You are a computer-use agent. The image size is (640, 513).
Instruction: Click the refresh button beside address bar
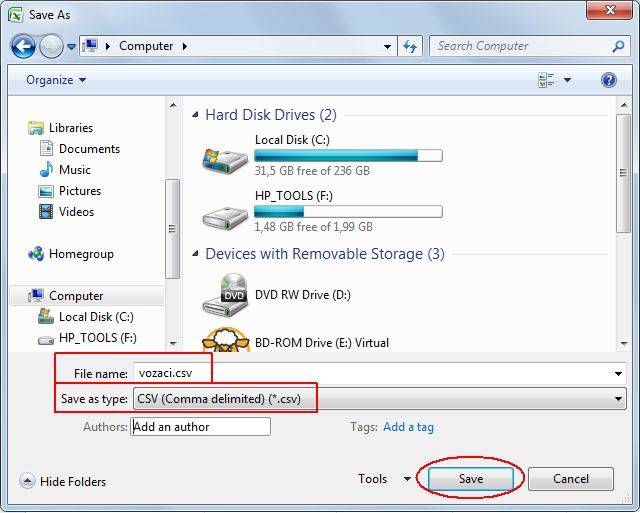(410, 46)
